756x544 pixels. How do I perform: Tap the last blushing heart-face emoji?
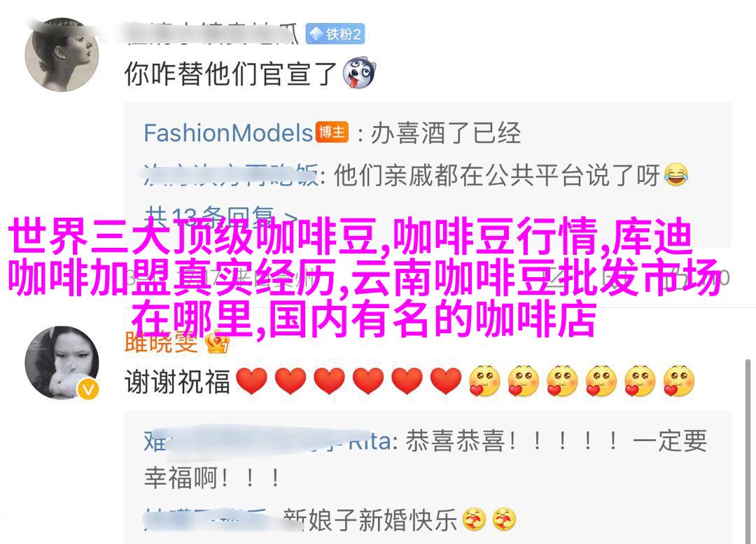pos(678,381)
